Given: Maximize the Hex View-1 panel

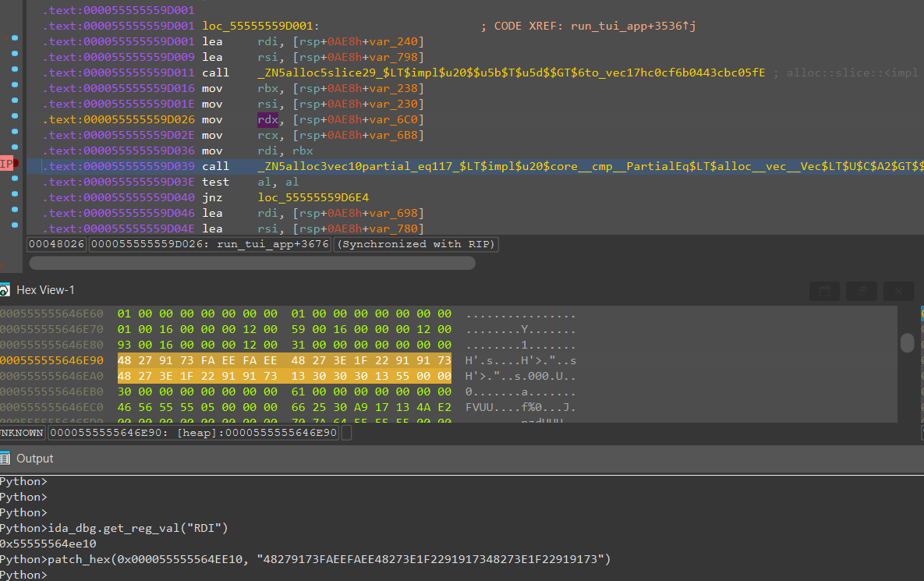Looking at the screenshot, I should [824, 291].
